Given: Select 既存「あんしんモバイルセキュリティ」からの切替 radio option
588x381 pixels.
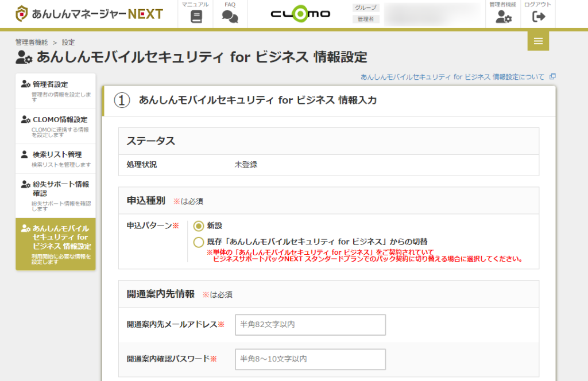Looking at the screenshot, I should pyautogui.click(x=199, y=242).
